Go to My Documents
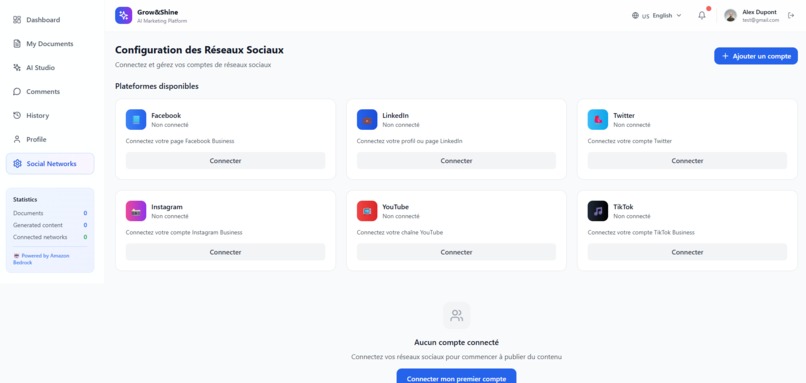The height and width of the screenshot is (383, 806). (50, 44)
